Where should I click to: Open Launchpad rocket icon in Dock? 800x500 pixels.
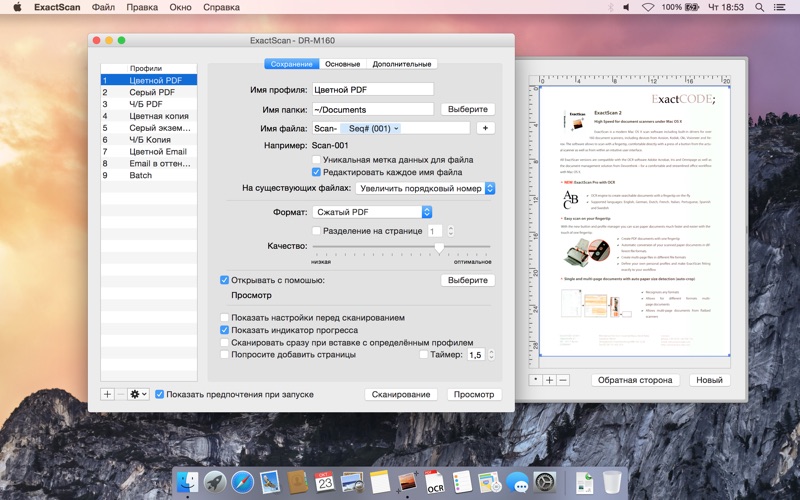[x=215, y=482]
